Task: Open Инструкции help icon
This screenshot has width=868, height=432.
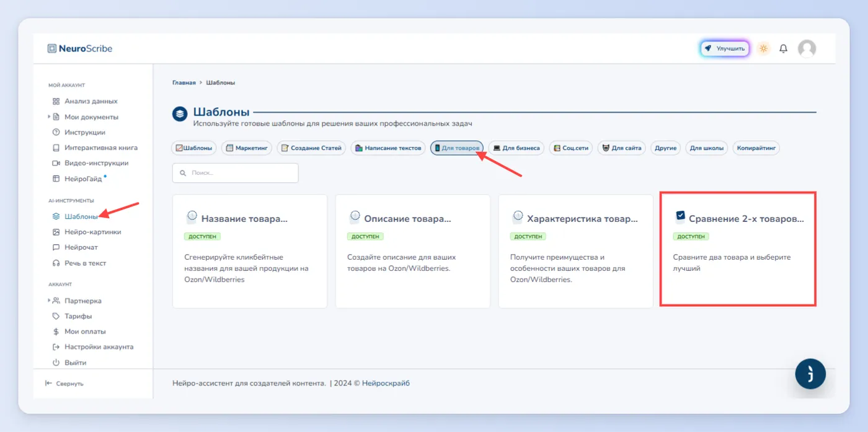Action: click(x=56, y=132)
